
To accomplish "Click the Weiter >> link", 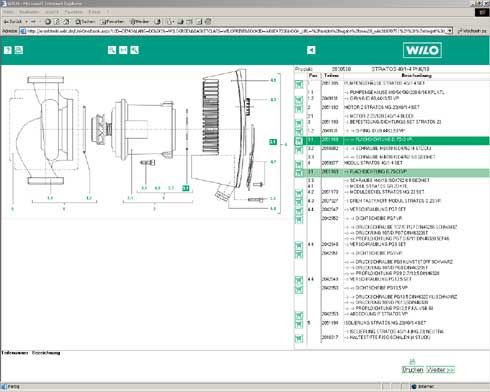I will pyautogui.click(x=441, y=370).
